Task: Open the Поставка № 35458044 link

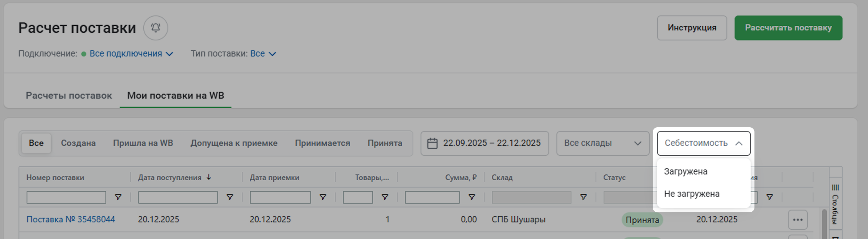Action: point(71,219)
